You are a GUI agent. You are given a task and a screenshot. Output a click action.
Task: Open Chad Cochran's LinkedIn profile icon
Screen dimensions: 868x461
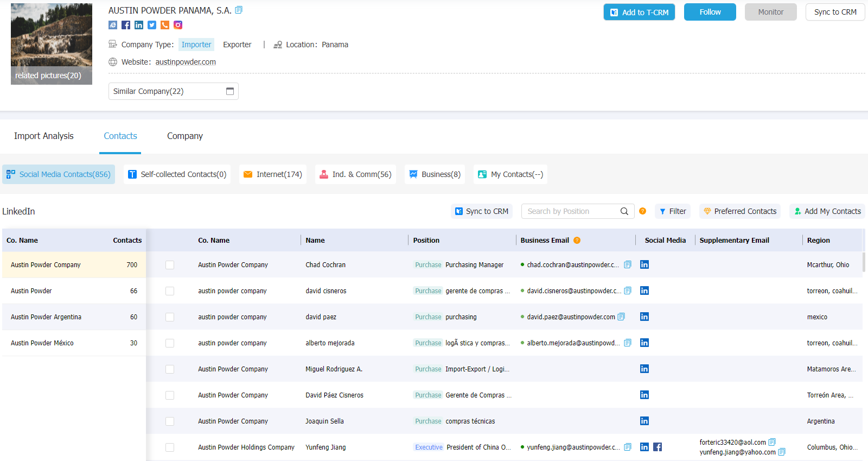(x=644, y=264)
